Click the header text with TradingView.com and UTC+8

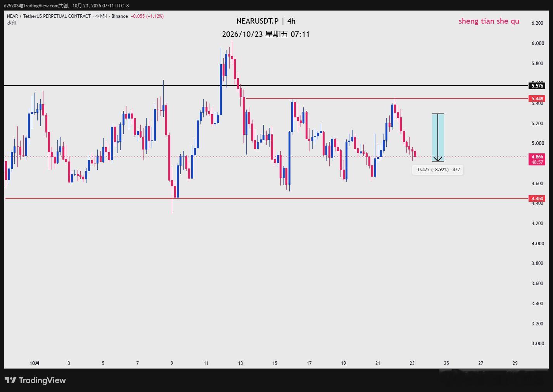(x=66, y=6)
